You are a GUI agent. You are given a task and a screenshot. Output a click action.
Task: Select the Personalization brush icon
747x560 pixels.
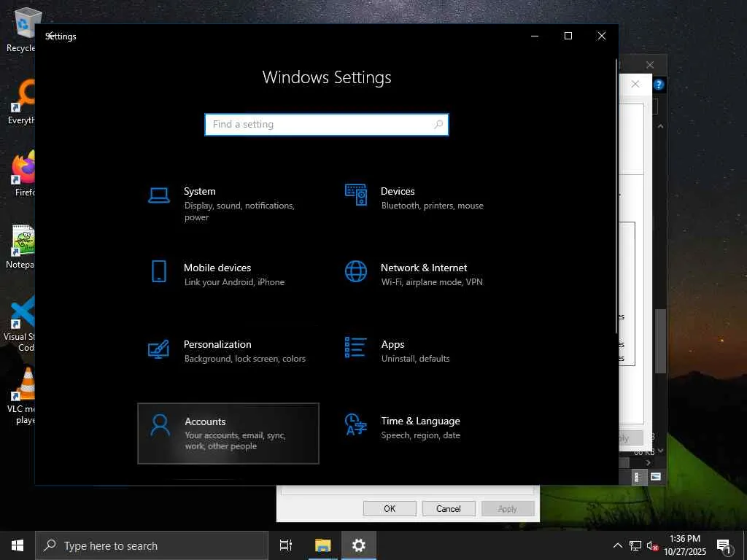(x=158, y=349)
